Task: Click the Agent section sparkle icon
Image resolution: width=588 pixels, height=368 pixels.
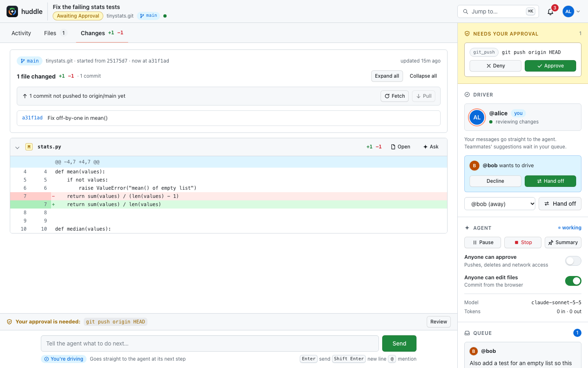Action: click(467, 228)
